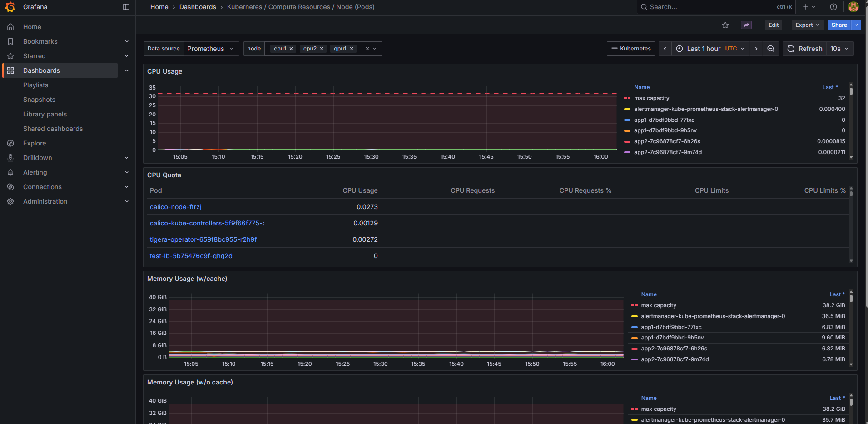Open Starred in the sidebar

[35, 56]
